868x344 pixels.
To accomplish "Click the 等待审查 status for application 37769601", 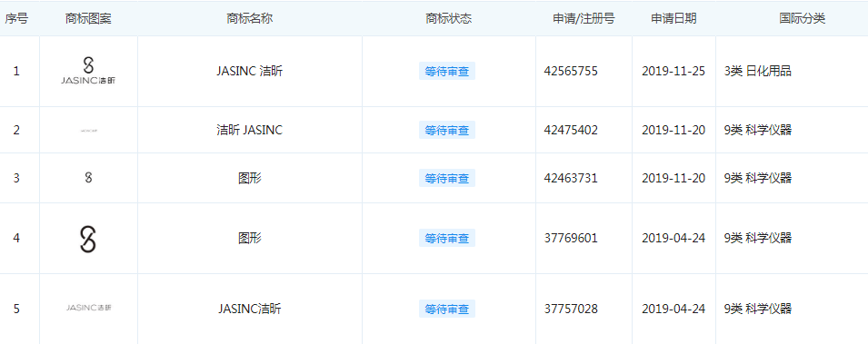I will pos(447,239).
